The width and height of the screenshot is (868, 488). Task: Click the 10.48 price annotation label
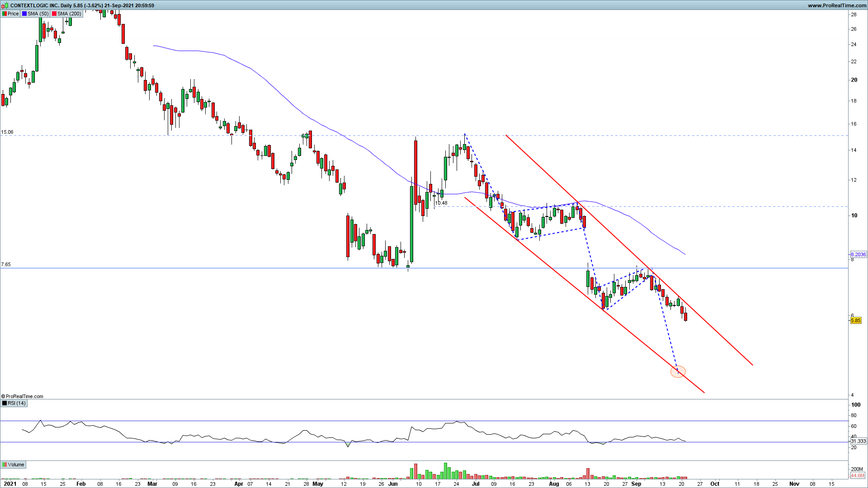click(x=441, y=203)
